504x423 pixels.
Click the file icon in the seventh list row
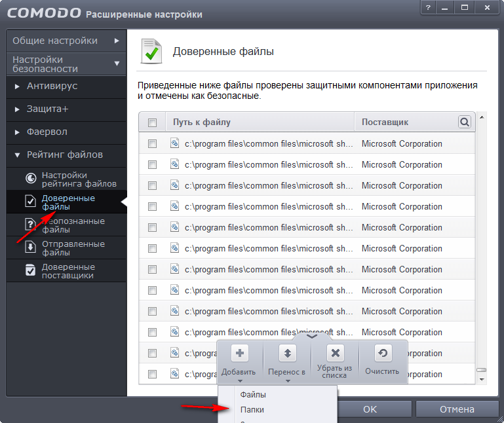tap(174, 269)
